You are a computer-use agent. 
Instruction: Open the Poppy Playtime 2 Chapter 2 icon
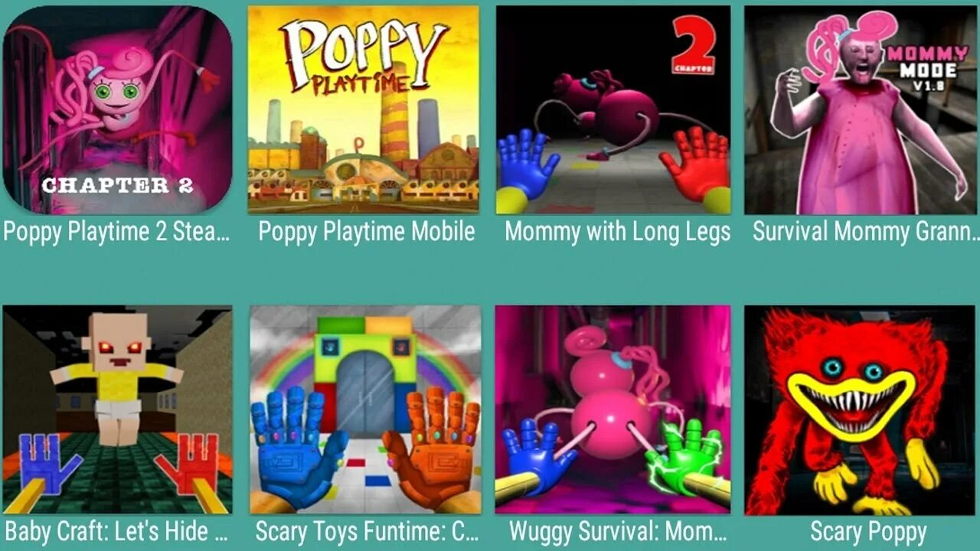[117, 109]
